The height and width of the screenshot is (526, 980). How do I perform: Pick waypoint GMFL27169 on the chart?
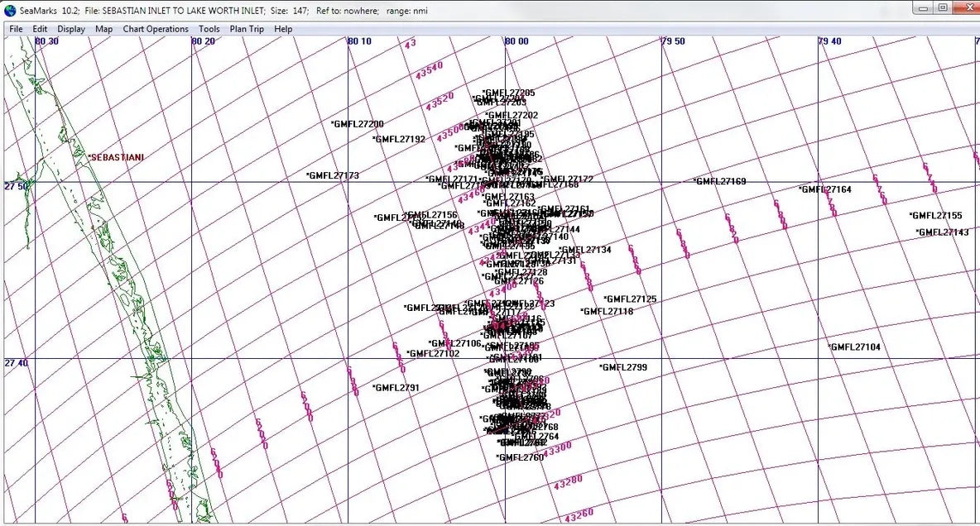pyautogui.click(x=719, y=181)
